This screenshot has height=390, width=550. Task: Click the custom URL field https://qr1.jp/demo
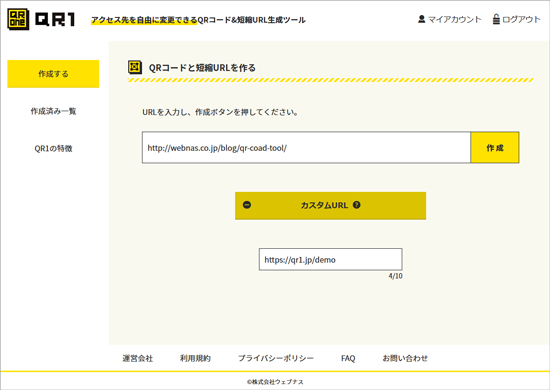pos(330,260)
